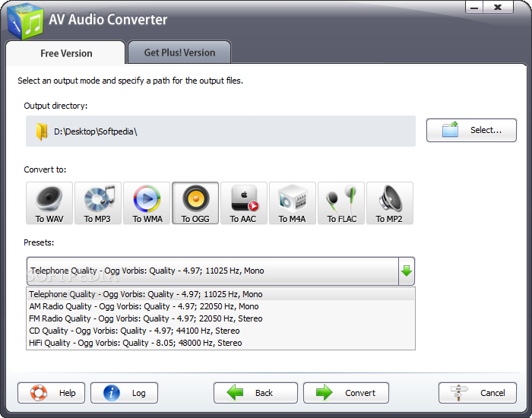Open the Get Plus! Version tab
This screenshot has height=418, width=532.
click(x=179, y=52)
